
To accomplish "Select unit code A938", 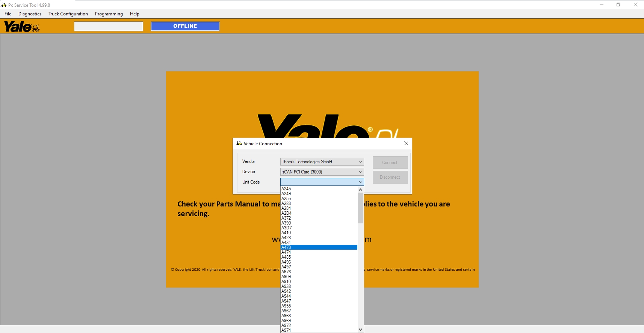I will [319, 286].
